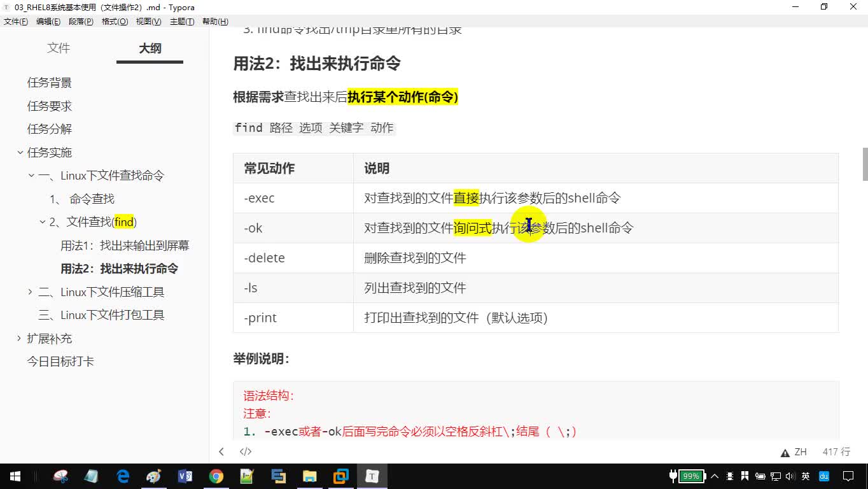Jump to 今日目标打卡 outline entry
Image resolution: width=868 pixels, height=489 pixels.
pos(60,362)
